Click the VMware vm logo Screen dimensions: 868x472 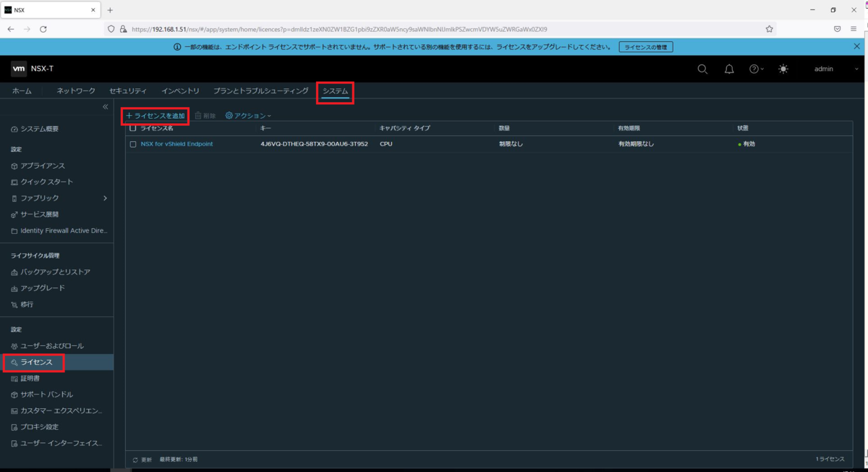[x=19, y=69]
